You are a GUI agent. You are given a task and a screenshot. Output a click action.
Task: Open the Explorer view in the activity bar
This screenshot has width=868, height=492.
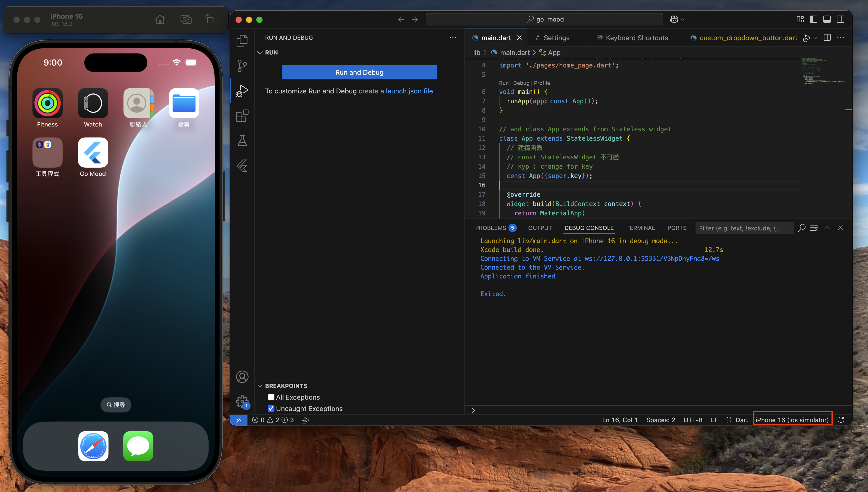(x=242, y=41)
